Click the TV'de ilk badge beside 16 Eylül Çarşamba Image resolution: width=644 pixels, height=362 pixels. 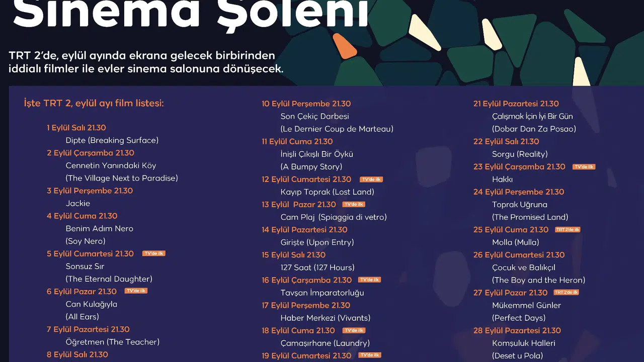tap(370, 280)
